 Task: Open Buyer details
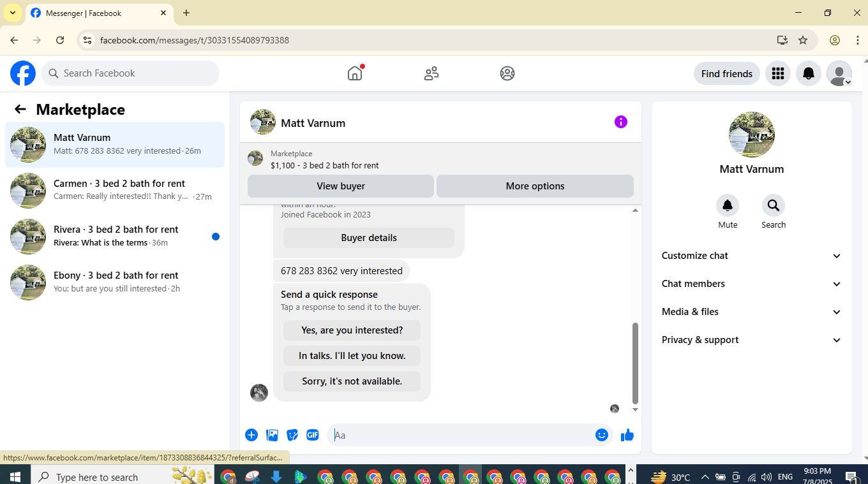click(369, 238)
